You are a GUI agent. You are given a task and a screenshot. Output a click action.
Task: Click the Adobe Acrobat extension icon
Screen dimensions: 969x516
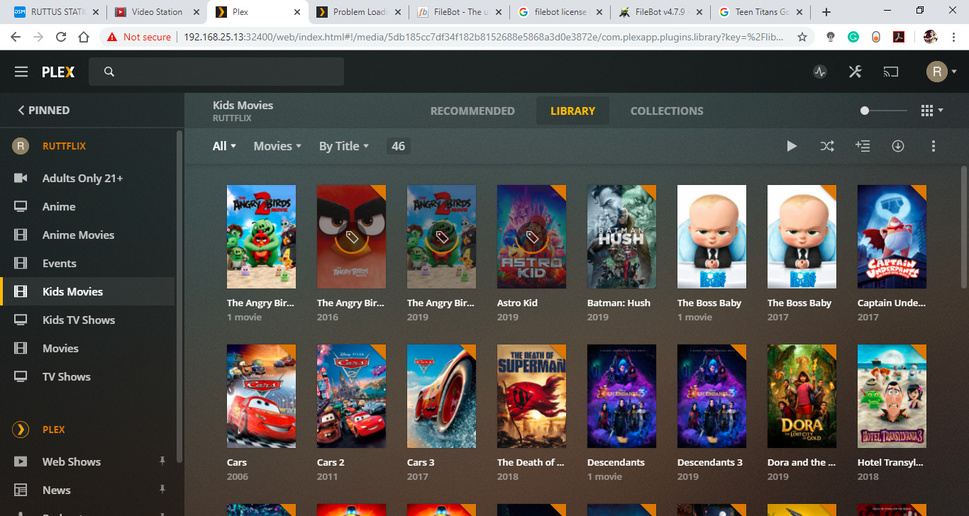point(899,37)
